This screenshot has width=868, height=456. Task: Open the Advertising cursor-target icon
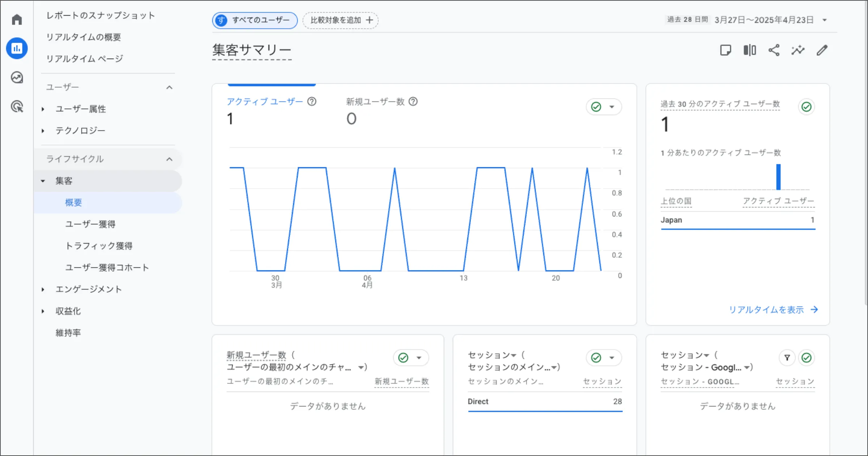tap(17, 106)
